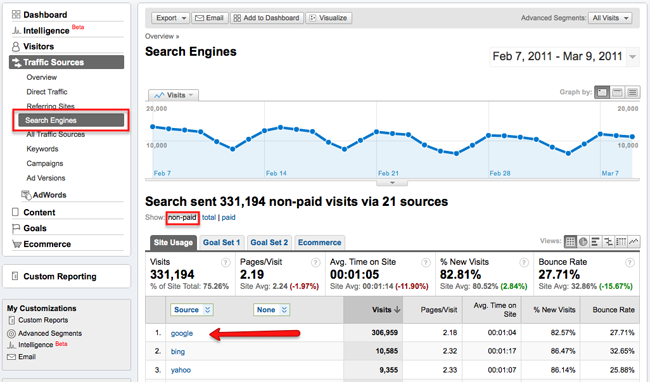Open the Keywords report
The width and height of the screenshot is (650, 382).
(42, 149)
